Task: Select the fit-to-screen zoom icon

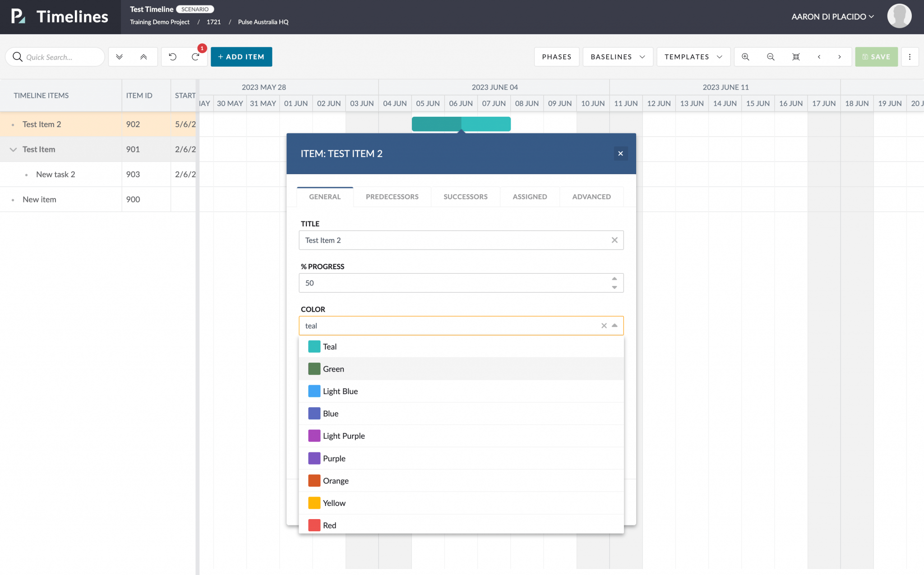Action: (x=795, y=56)
